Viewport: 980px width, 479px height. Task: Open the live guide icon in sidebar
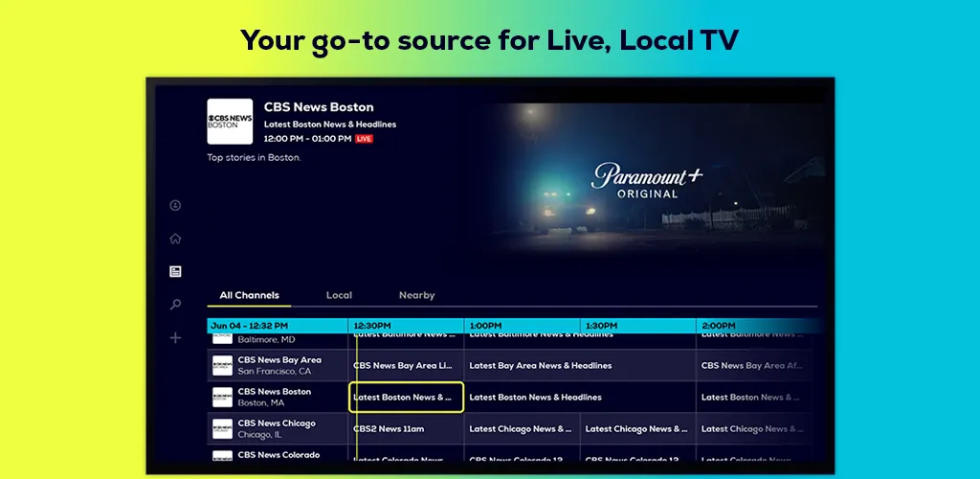[x=176, y=271]
